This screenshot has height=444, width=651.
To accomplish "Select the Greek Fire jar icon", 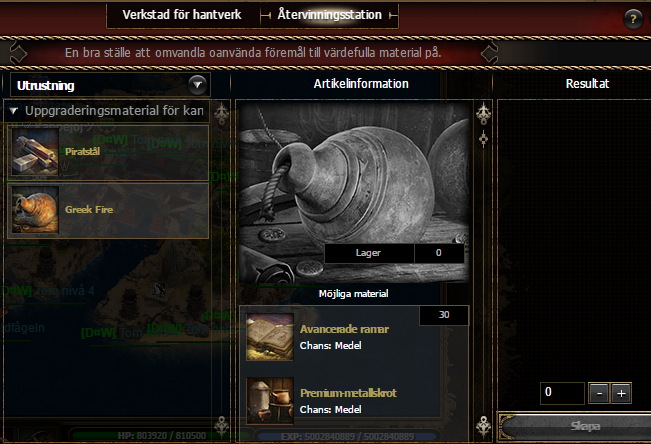I will tap(35, 210).
